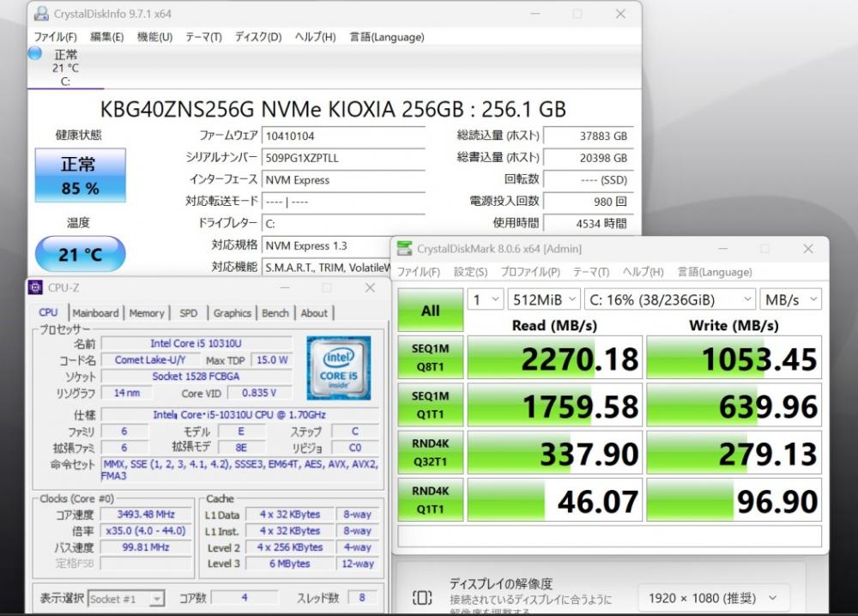Click the CrystalDiskInfo title bar app icon
858x616 pixels.
click(x=41, y=13)
